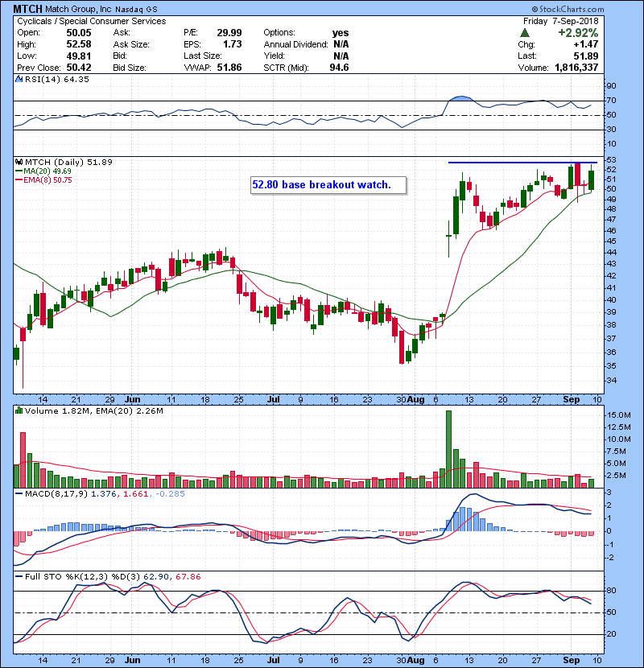The width and height of the screenshot is (644, 668).
Task: Click the "Last Size:" label
Action: [202, 56]
